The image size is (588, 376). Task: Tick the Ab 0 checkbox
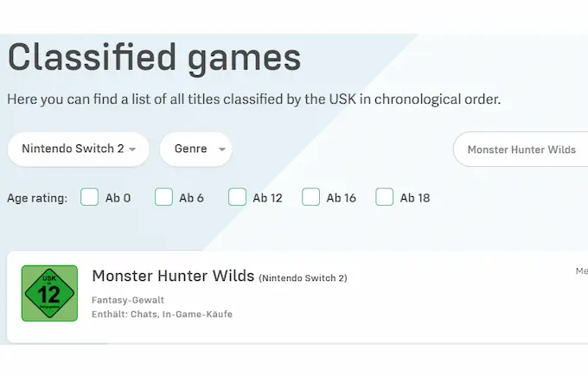89,197
